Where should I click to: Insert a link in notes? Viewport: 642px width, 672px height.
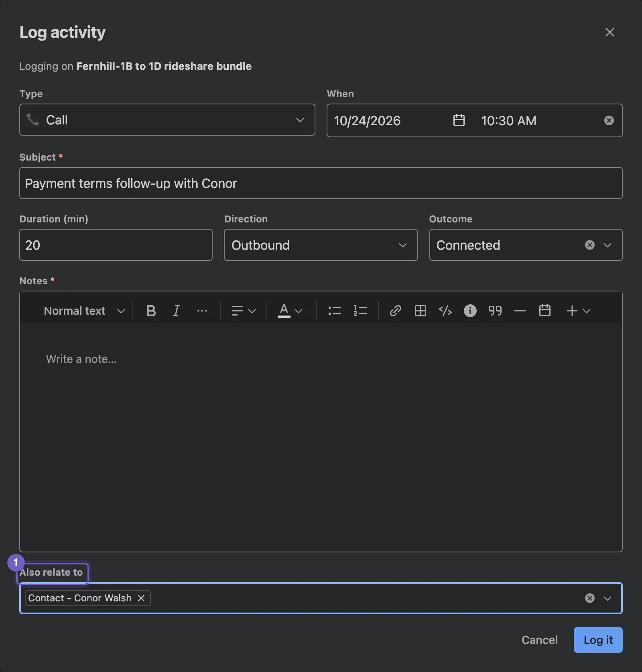coord(396,311)
